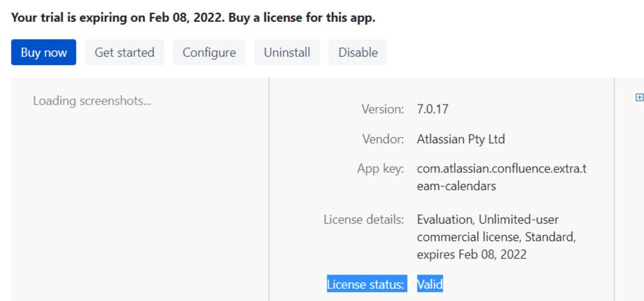The height and width of the screenshot is (301, 644).
Task: Expand the plus icon on the right side
Action: tap(639, 97)
